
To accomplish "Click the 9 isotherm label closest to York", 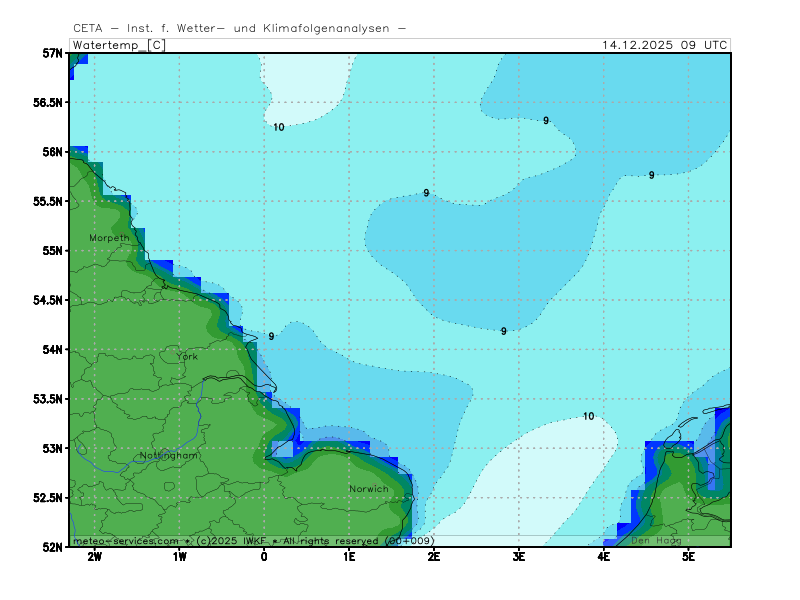I will tap(271, 337).
